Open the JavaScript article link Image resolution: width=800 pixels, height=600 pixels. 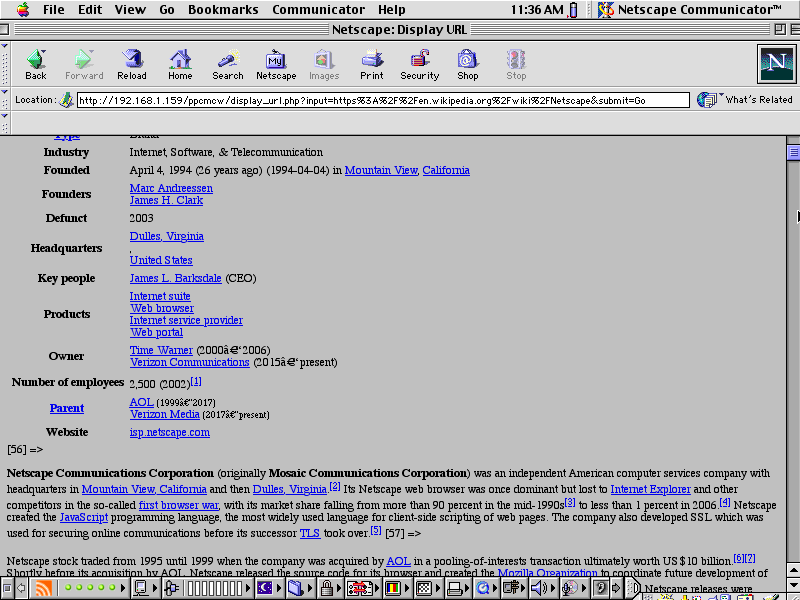(84, 517)
